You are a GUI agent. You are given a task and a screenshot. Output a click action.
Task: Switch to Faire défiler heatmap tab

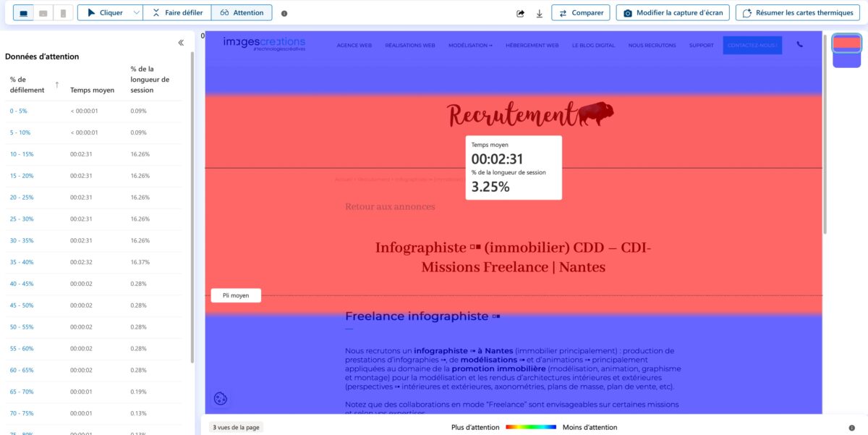point(177,13)
